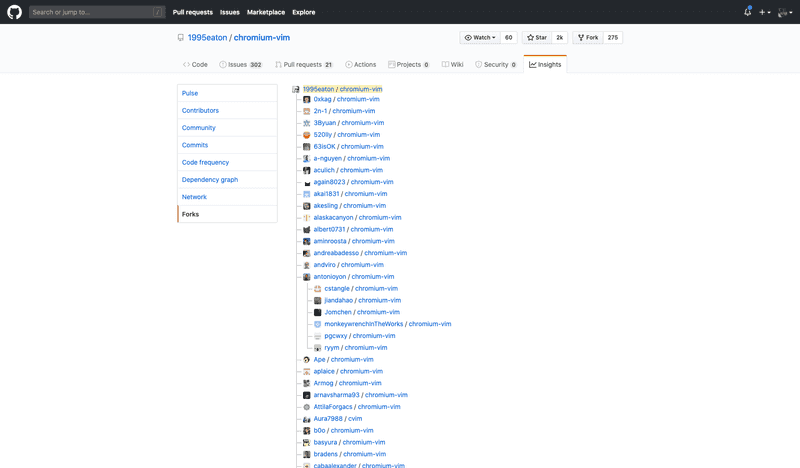
Task: Open AttilaForgacs username link
Action: 333,407
